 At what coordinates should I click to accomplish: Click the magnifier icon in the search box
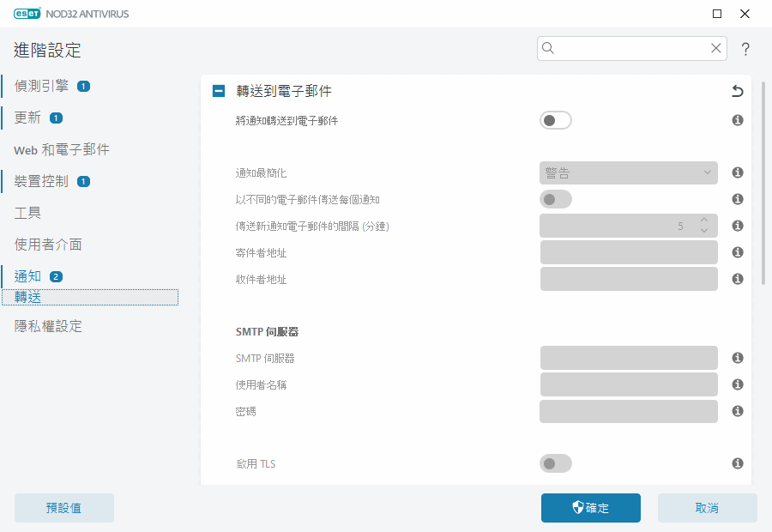[x=548, y=48]
